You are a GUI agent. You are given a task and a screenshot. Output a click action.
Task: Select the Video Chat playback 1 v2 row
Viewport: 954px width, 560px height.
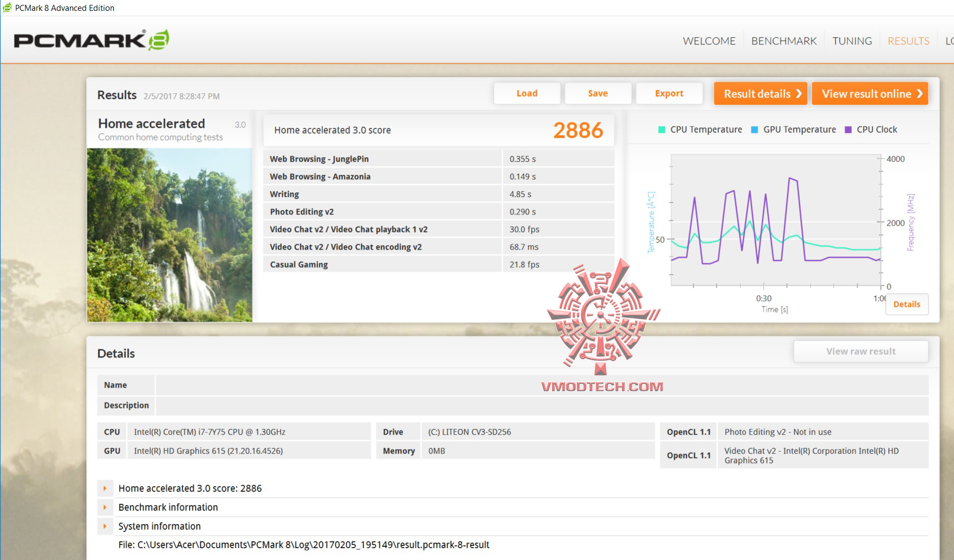[x=439, y=229]
